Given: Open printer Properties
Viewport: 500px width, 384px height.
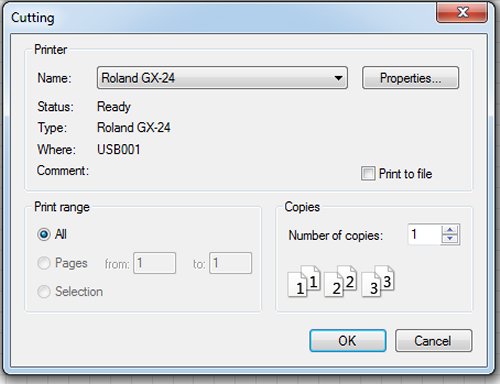Looking at the screenshot, I should click(x=410, y=78).
